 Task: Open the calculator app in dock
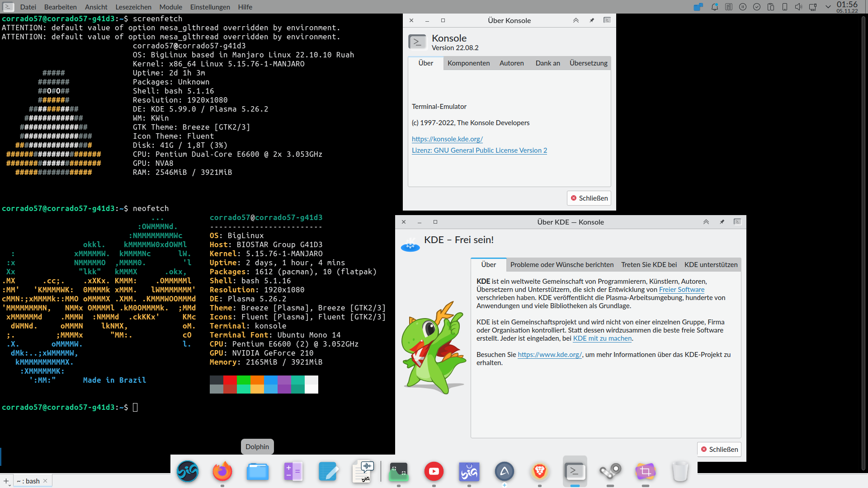pyautogui.click(x=292, y=471)
